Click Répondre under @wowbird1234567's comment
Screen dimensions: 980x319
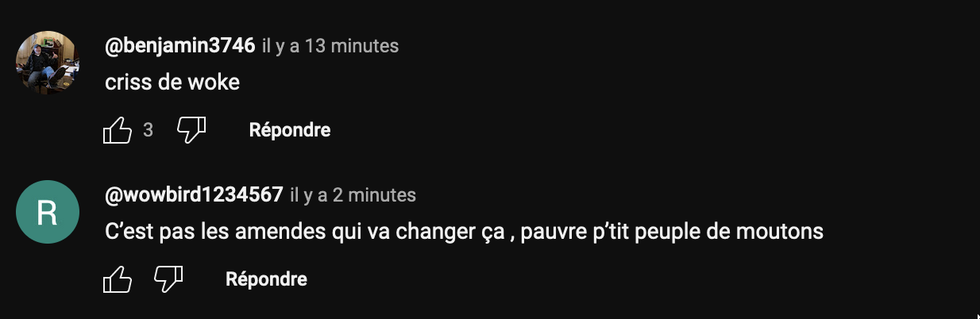point(266,279)
